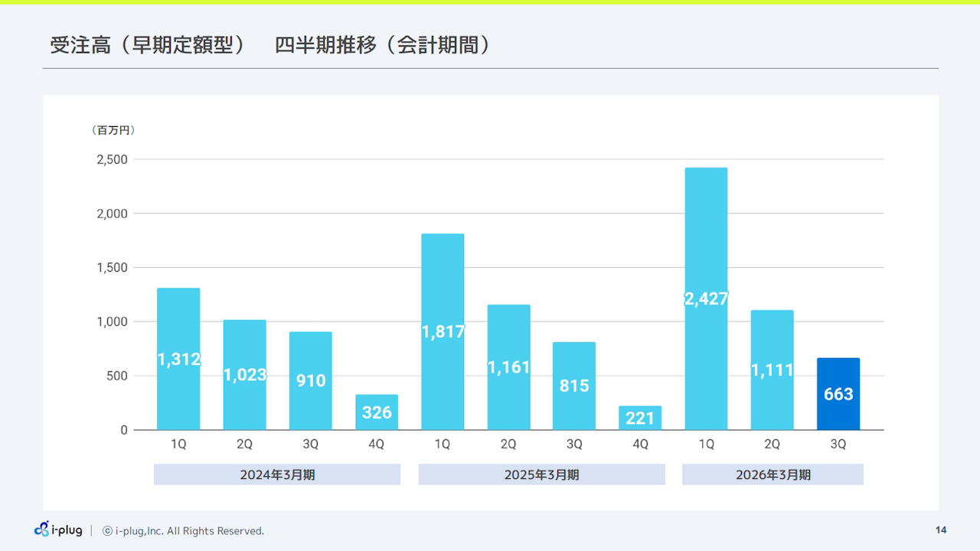Select the 1,817 bar for 2025 1Q
980x551 pixels.
click(x=443, y=329)
